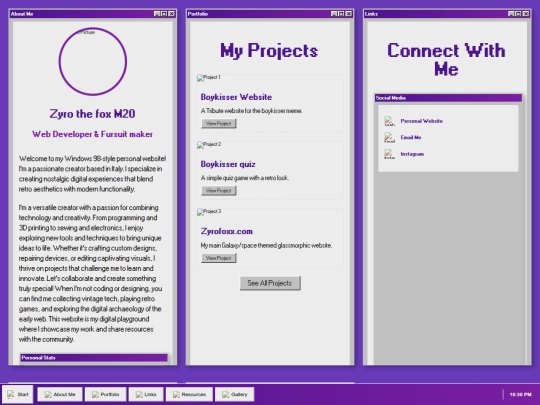Click the Zyrofoxx.com heading

pyautogui.click(x=227, y=231)
